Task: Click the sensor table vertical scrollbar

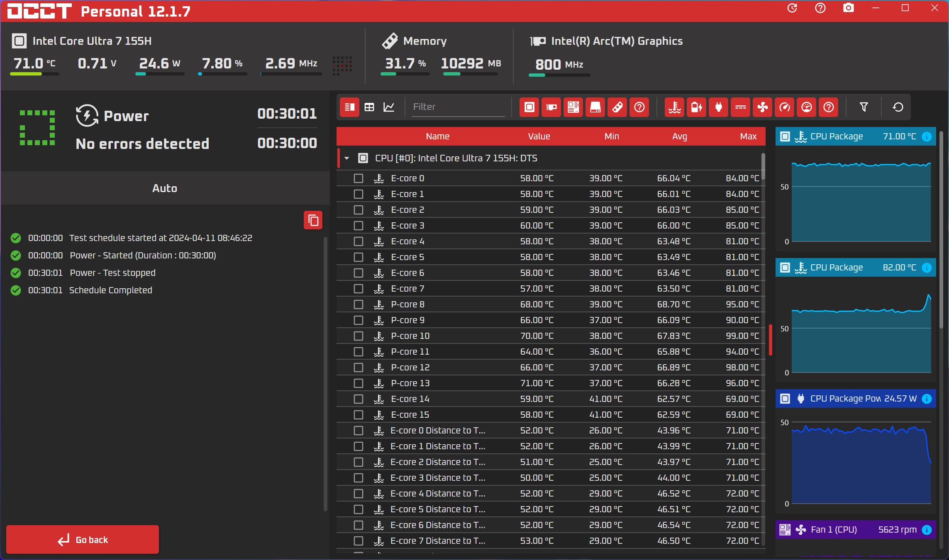Action: [x=763, y=167]
